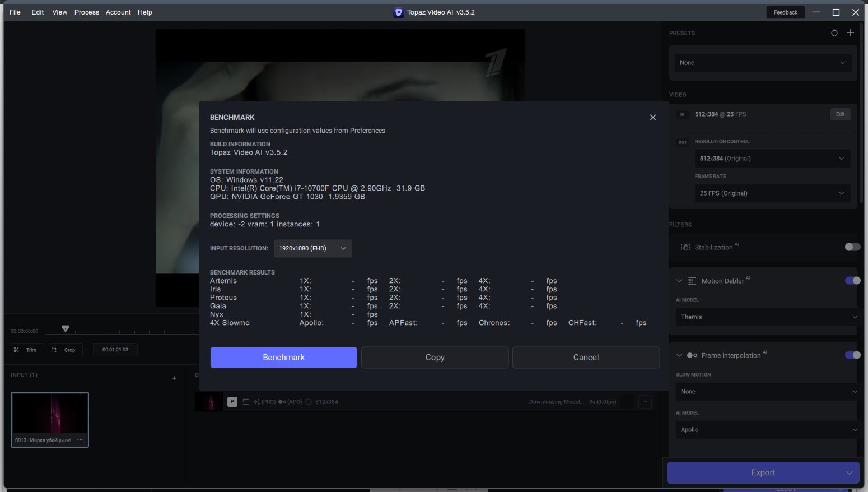Open the View menu
The width and height of the screenshot is (868, 492).
tap(60, 12)
